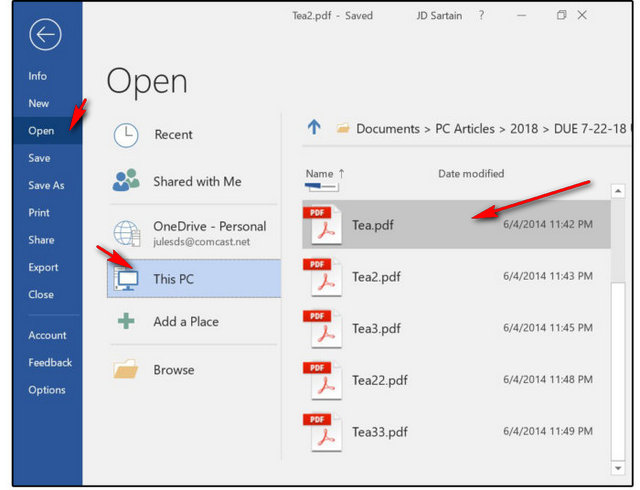The height and width of the screenshot is (490, 640).
Task: Click the Add a Place plus icon
Action: [x=126, y=321]
